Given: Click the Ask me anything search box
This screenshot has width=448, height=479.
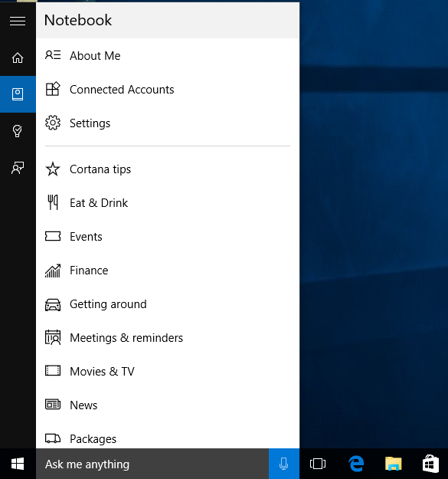Looking at the screenshot, I should click(x=152, y=464).
